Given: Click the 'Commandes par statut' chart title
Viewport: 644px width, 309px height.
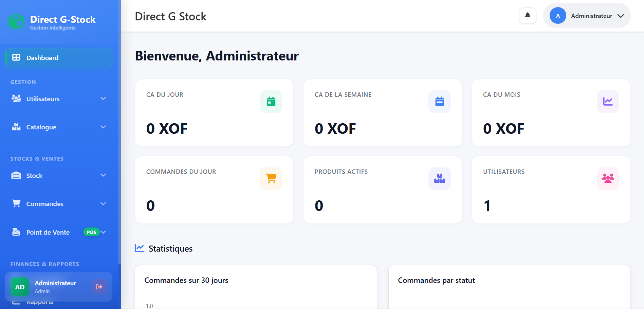Looking at the screenshot, I should pos(436,280).
